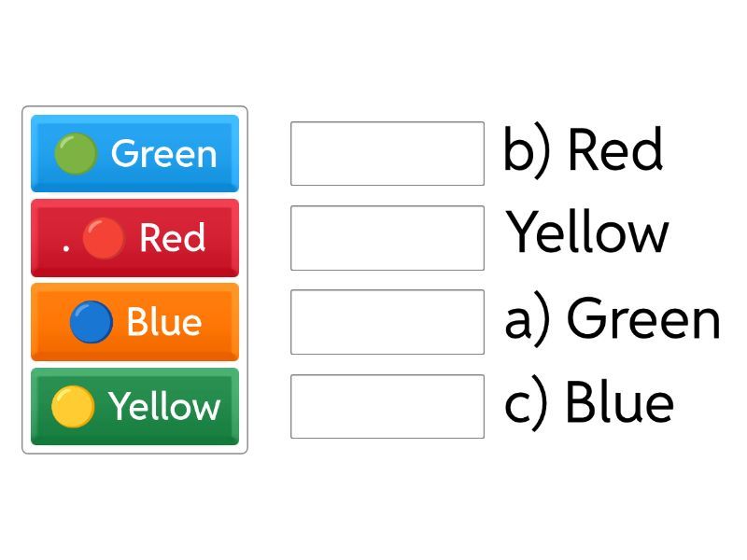
Task: Click the "b) Red" answer label
Action: (x=584, y=150)
